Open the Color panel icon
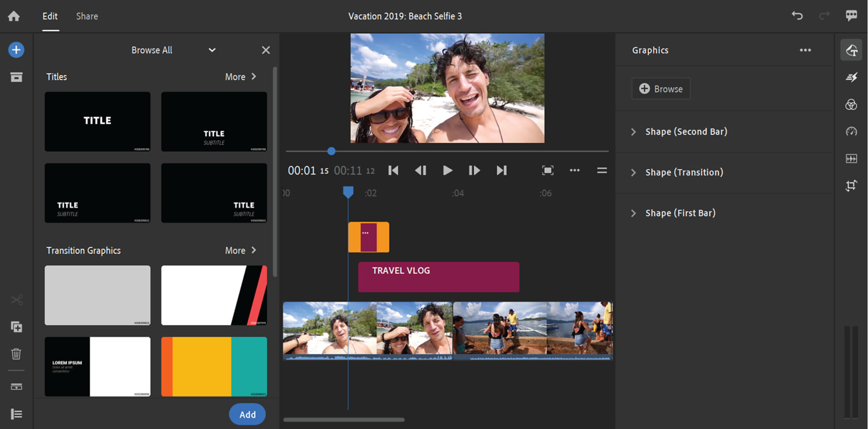 point(851,105)
